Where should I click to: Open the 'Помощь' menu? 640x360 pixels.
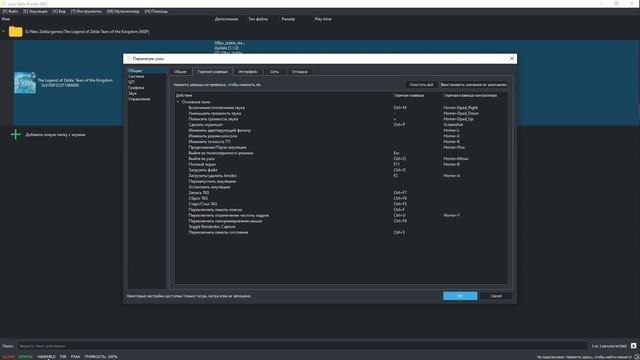pyautogui.click(x=156, y=11)
